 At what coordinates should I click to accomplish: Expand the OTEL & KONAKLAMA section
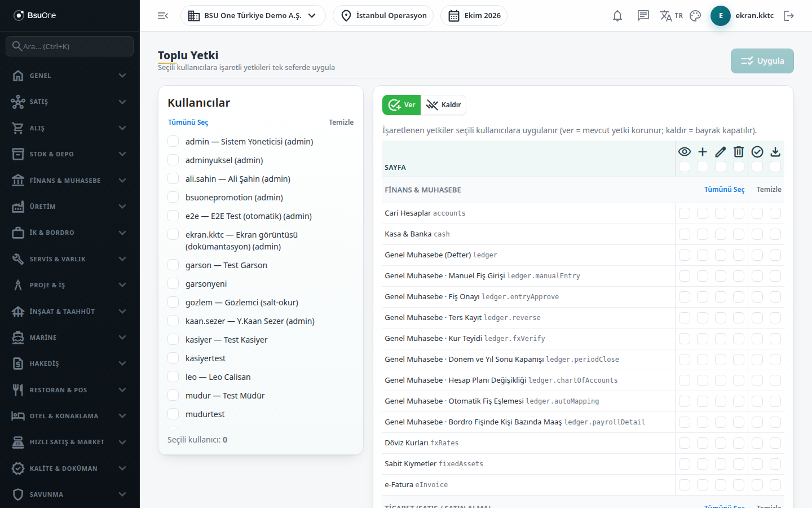70,416
